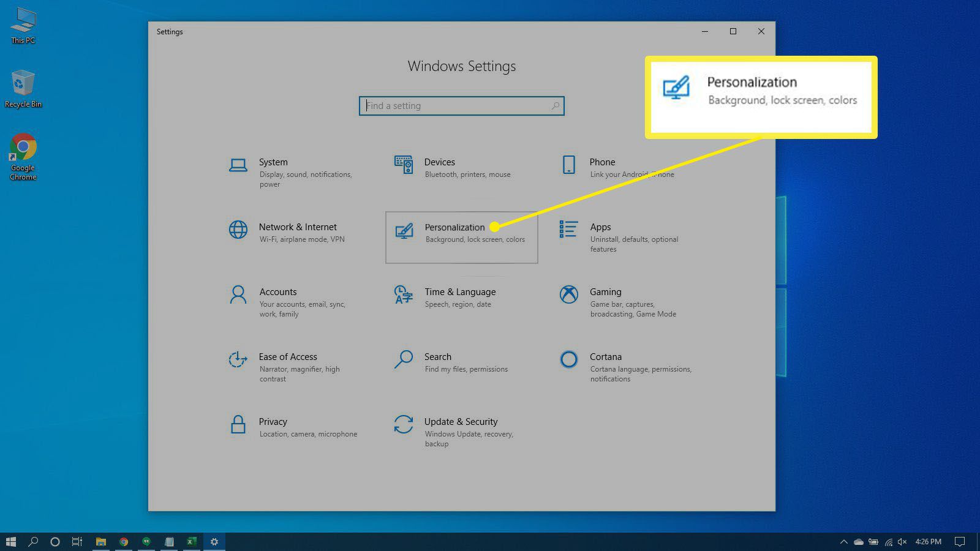
Task: Expand the hidden icons tray chevron
Action: [x=843, y=542]
